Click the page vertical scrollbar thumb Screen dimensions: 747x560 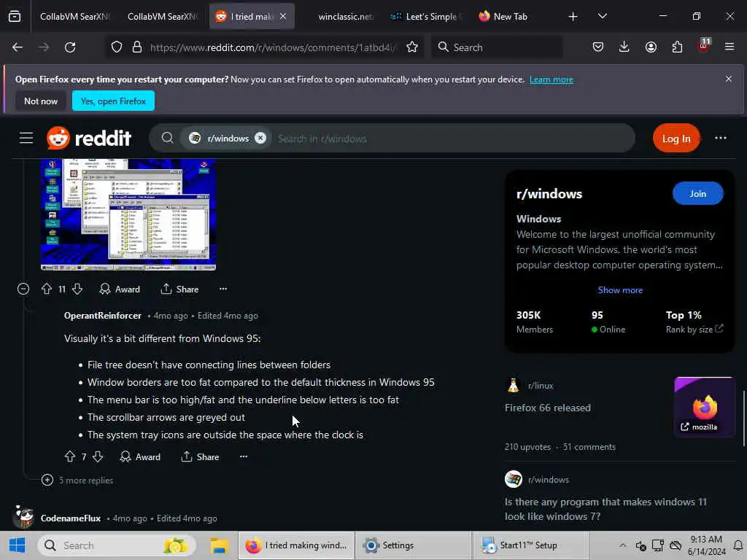click(743, 418)
